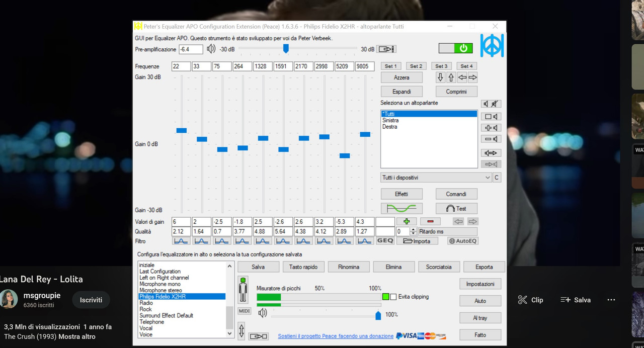Increase or decrease delay with Ritardo stepper
The width and height of the screenshot is (644, 348).
[414, 231]
